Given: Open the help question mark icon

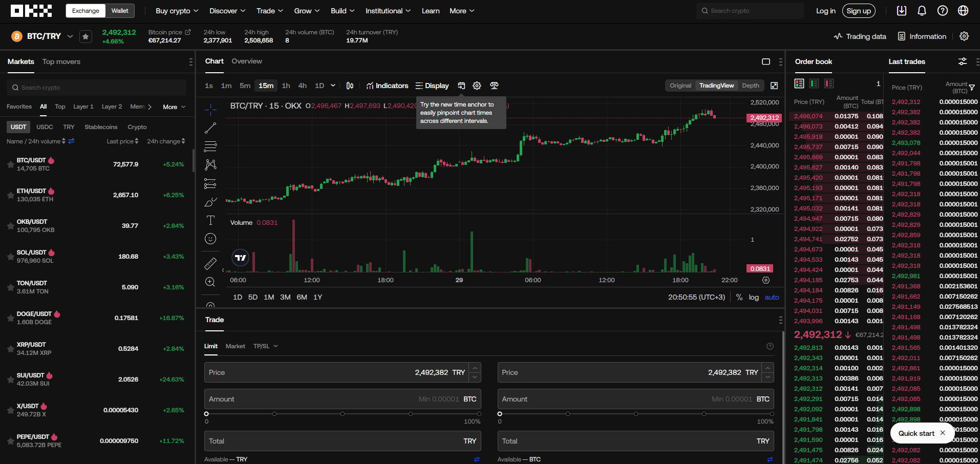Looking at the screenshot, I should pos(942,11).
